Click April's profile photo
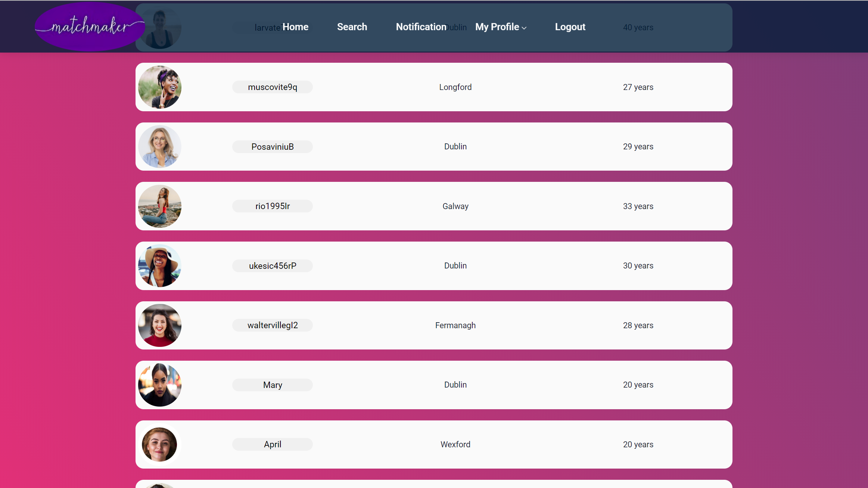The image size is (868, 488). click(x=160, y=444)
